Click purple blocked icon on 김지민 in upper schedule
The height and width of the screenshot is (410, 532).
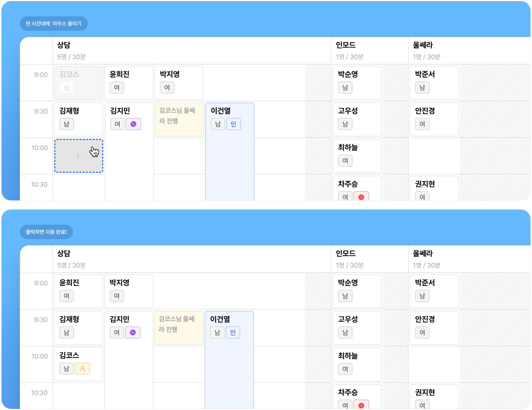coord(133,124)
